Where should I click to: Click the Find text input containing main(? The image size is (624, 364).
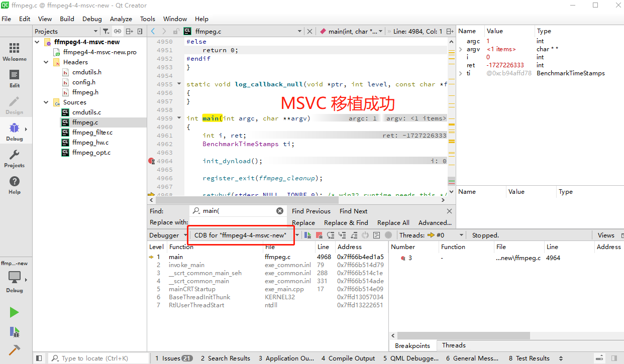point(238,211)
